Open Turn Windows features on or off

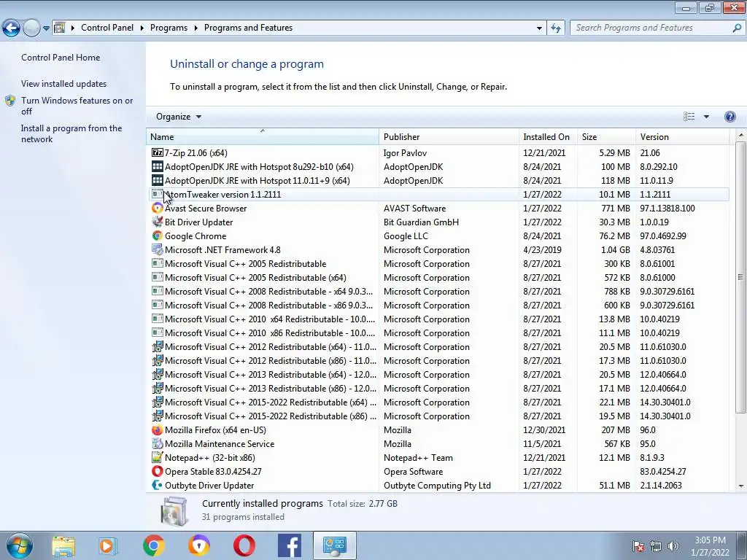coord(77,106)
